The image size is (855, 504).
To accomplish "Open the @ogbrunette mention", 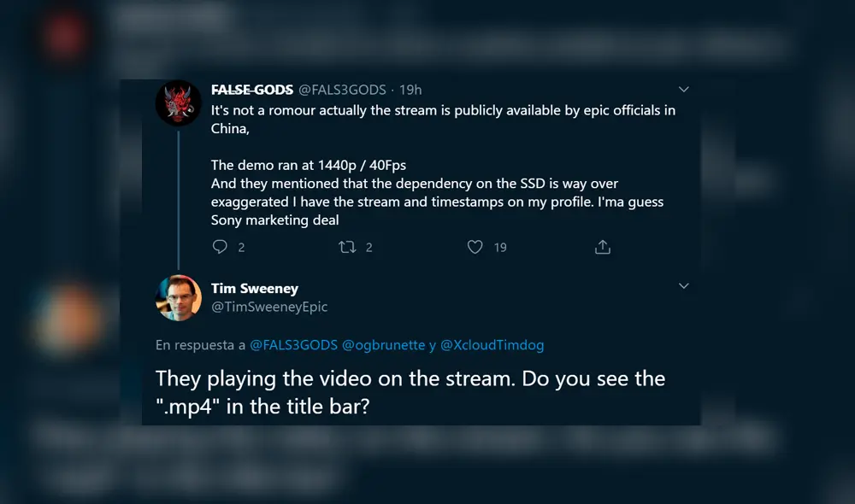I will click(x=384, y=345).
